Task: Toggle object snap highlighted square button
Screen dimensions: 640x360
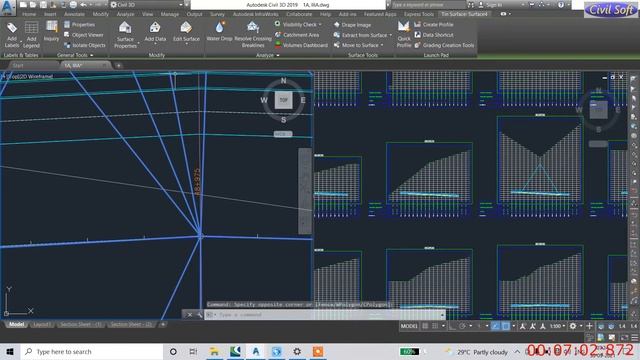Action: tap(505, 326)
